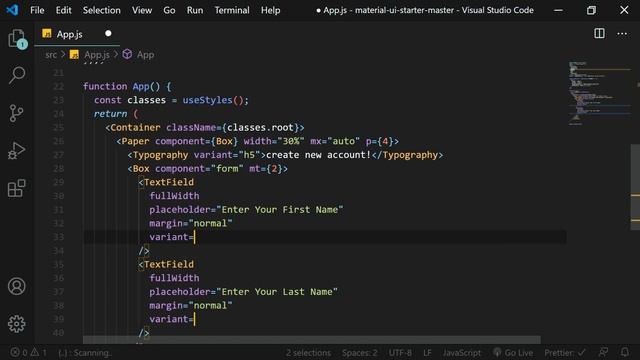
Task: Open the Terminal menu
Action: coord(232,10)
